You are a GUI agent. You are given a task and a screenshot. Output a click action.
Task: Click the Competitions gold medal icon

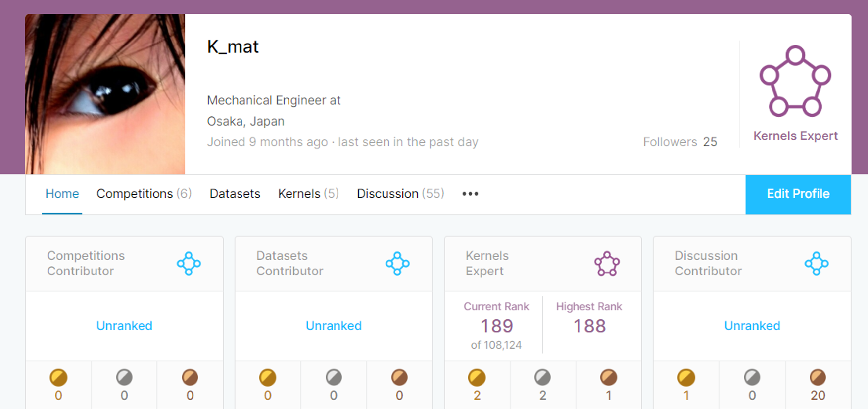coord(58,378)
